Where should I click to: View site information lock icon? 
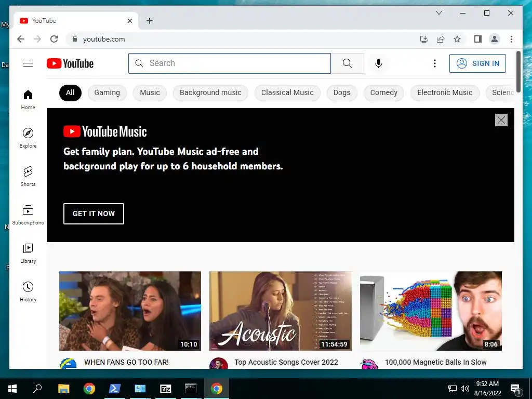[75, 39]
